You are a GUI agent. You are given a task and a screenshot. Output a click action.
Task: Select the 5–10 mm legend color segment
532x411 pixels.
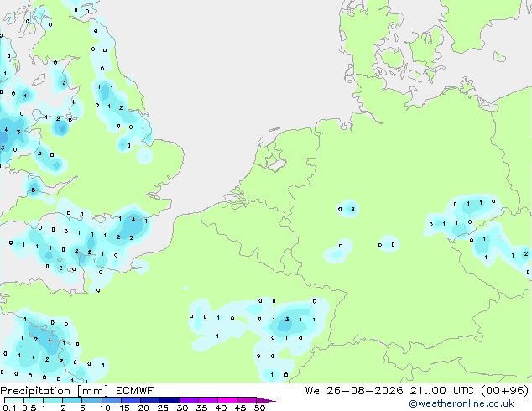pos(91,400)
